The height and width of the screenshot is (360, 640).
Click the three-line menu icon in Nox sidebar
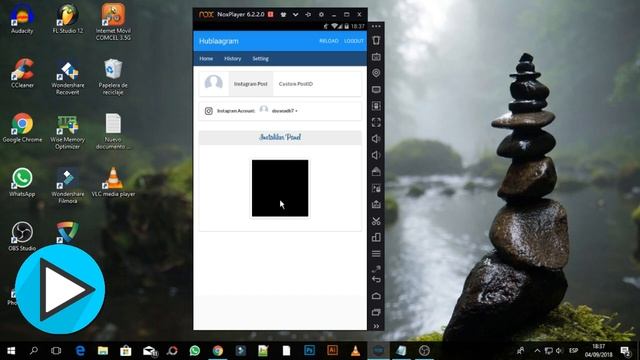coord(376,254)
